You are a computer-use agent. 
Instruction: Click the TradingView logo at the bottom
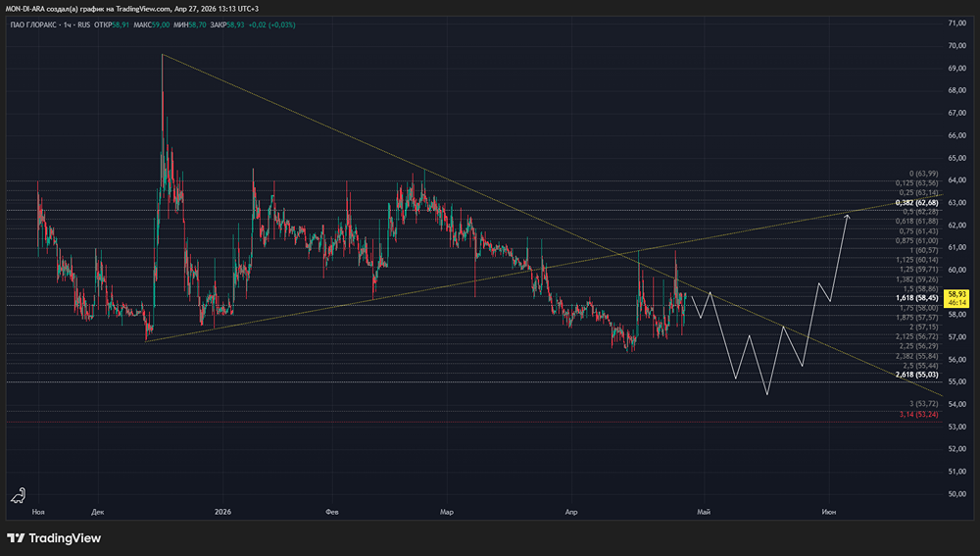(54, 538)
